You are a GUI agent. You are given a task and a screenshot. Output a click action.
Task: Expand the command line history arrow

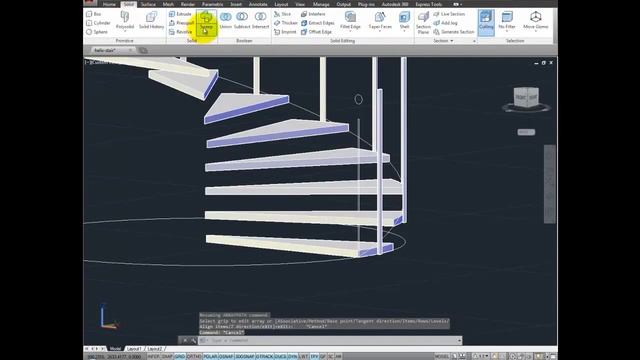(460, 340)
